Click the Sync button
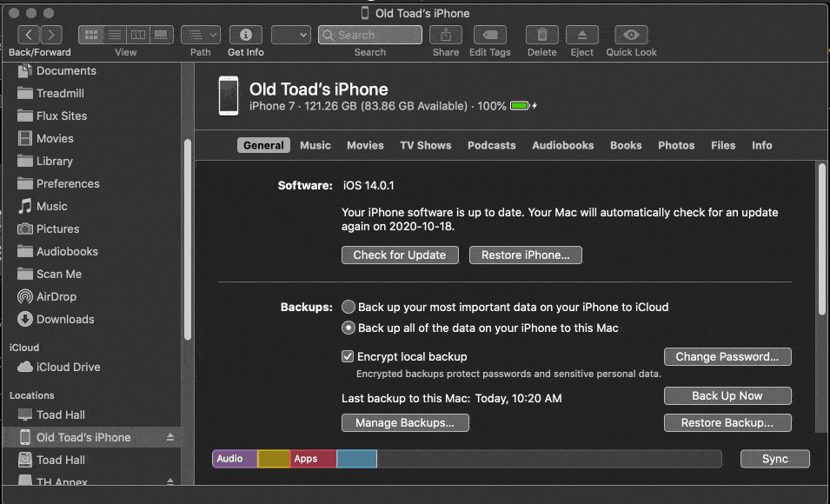830x504 pixels. 775,459
